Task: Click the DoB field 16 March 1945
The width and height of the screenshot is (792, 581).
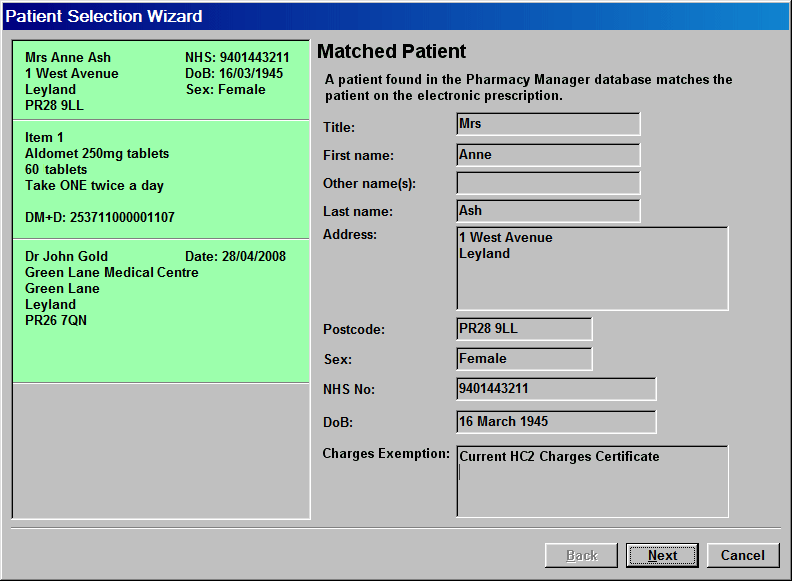Action: tap(556, 421)
